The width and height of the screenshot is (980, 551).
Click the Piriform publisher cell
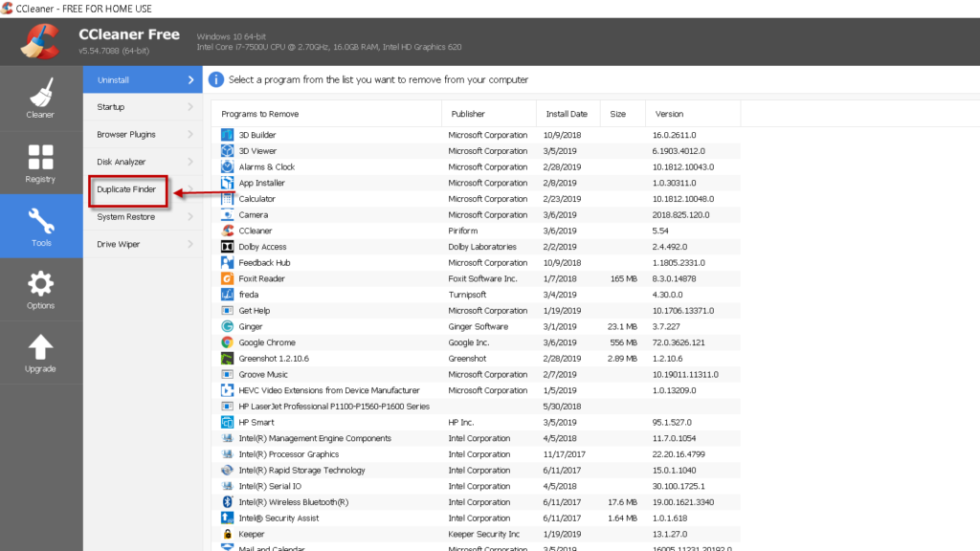(462, 231)
